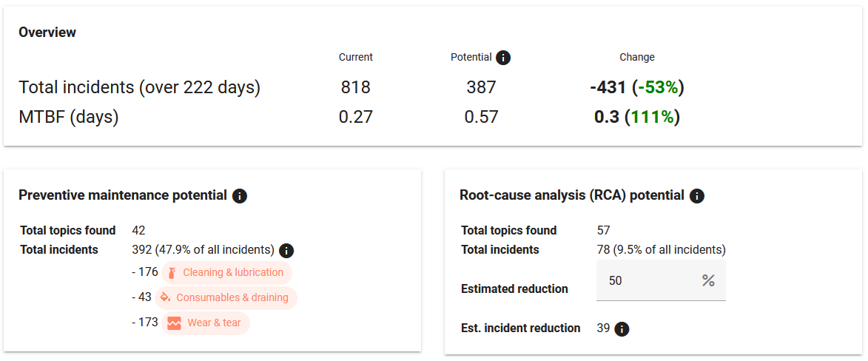Click the Current column header
The width and height of the screenshot is (868, 361).
[x=355, y=57]
